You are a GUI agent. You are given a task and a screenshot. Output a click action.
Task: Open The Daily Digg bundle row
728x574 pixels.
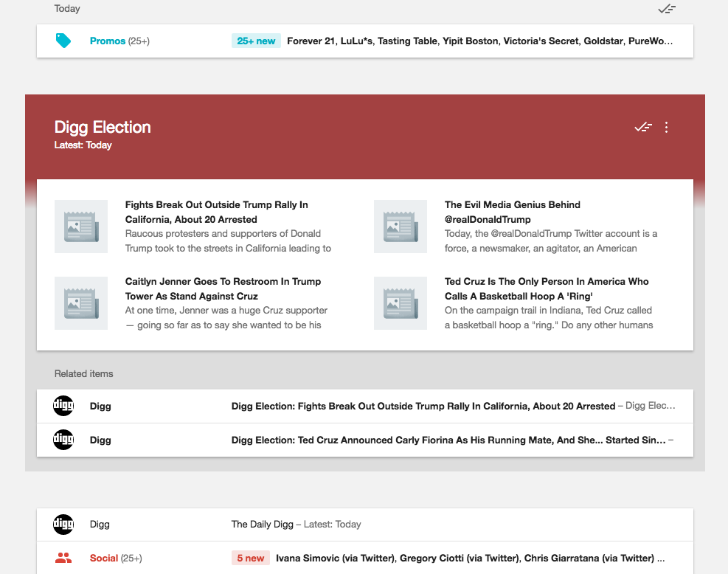coord(365,525)
